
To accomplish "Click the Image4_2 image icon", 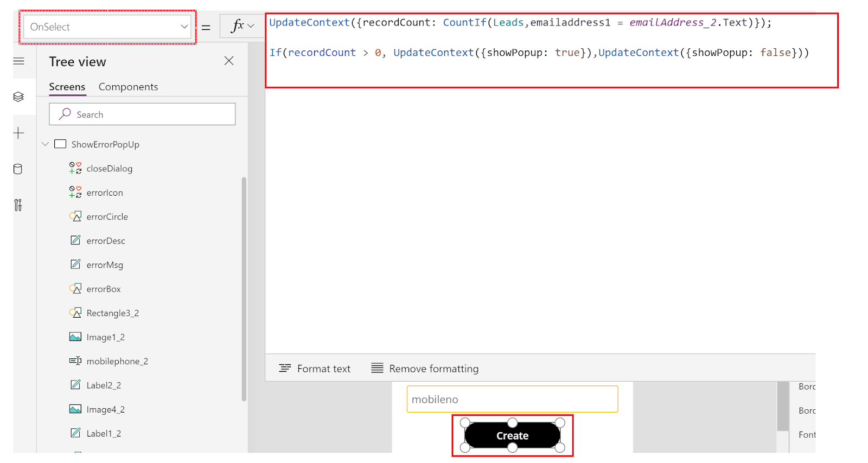I will (x=75, y=409).
